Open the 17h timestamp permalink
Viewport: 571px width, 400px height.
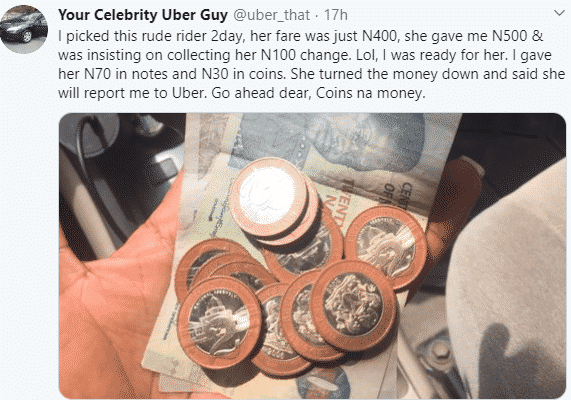pos(335,15)
